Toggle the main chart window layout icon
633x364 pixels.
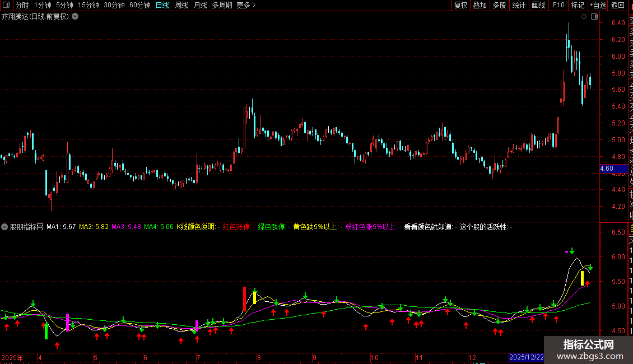click(x=594, y=17)
